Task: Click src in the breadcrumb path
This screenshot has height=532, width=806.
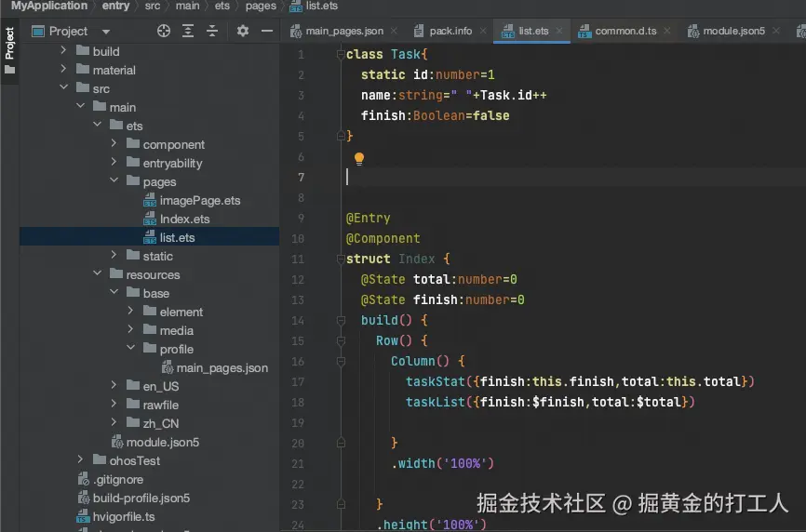Action: 152,6
